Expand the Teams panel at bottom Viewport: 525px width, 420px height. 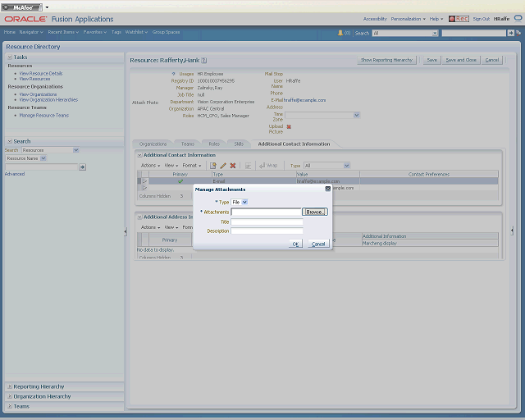(10, 406)
